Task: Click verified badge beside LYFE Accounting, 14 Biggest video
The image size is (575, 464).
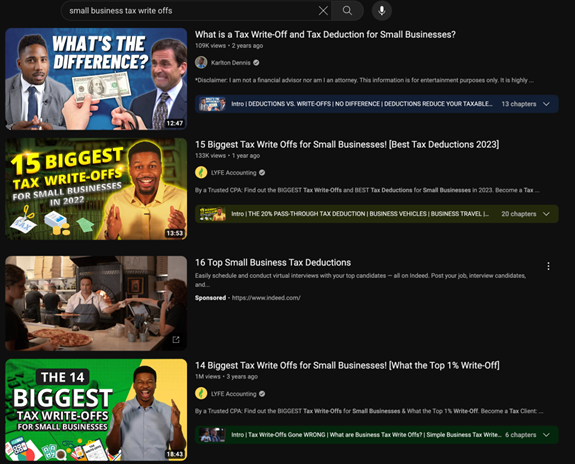Action: [262, 394]
